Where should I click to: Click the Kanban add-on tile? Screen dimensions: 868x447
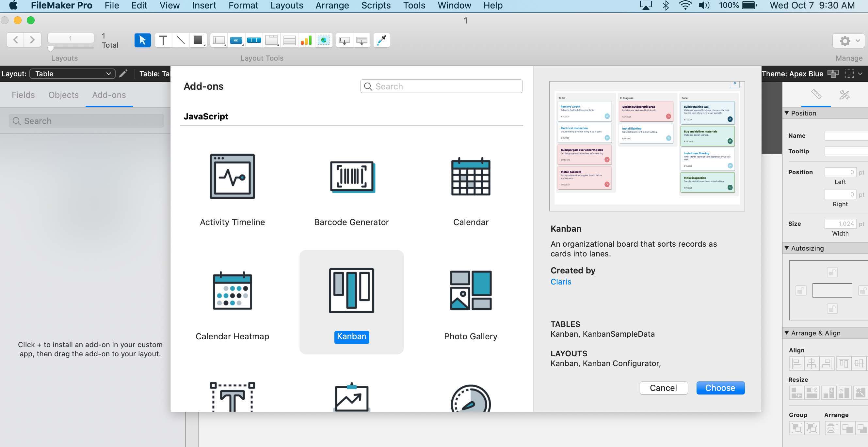[x=351, y=302]
